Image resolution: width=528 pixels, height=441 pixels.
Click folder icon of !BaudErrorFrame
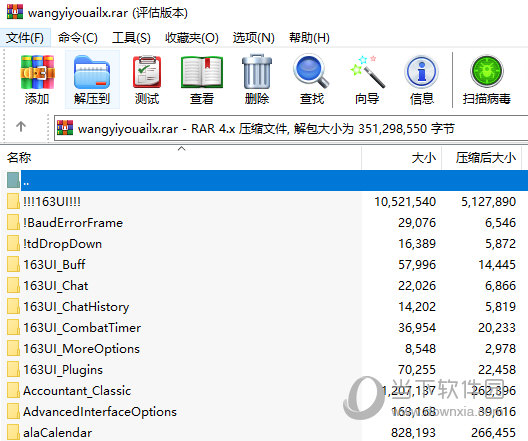click(13, 222)
